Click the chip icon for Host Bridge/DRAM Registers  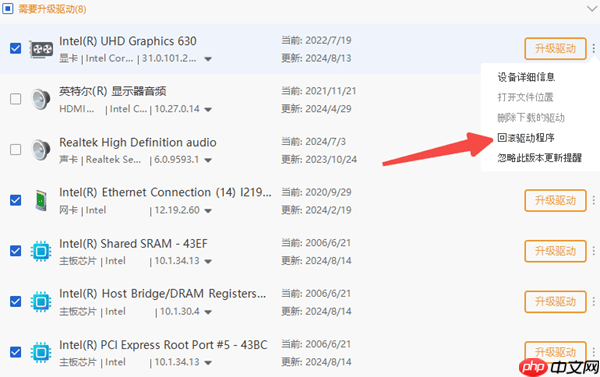41,302
